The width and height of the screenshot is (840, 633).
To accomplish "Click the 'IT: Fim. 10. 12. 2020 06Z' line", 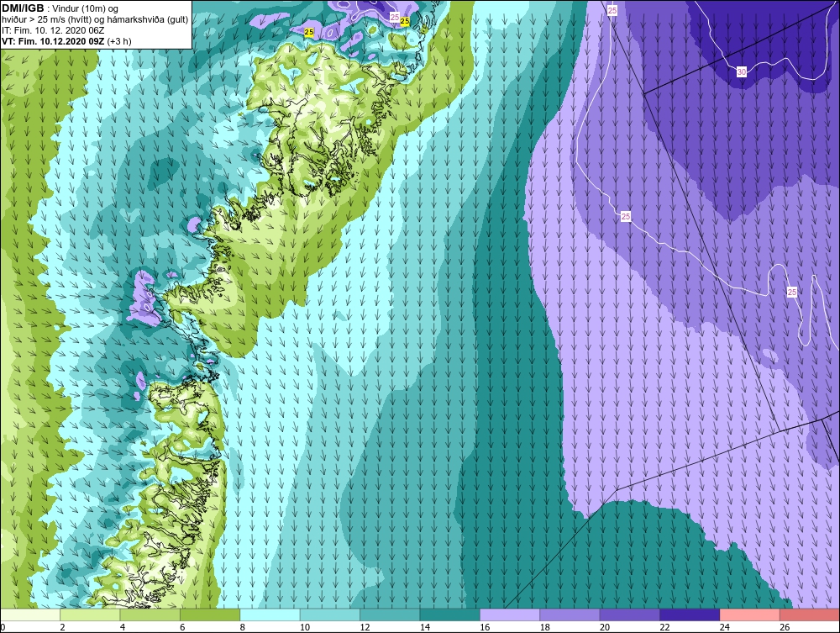I will click(53, 30).
